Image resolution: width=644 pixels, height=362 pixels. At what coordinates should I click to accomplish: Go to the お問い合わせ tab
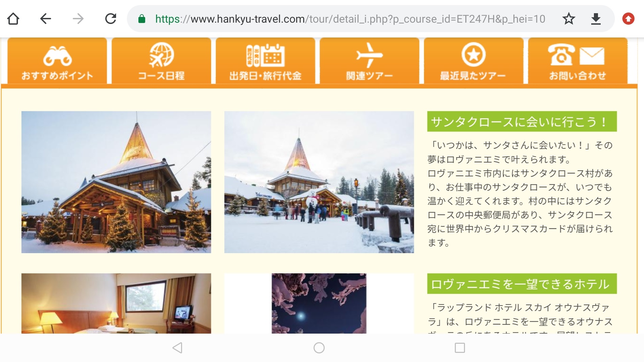point(577,61)
